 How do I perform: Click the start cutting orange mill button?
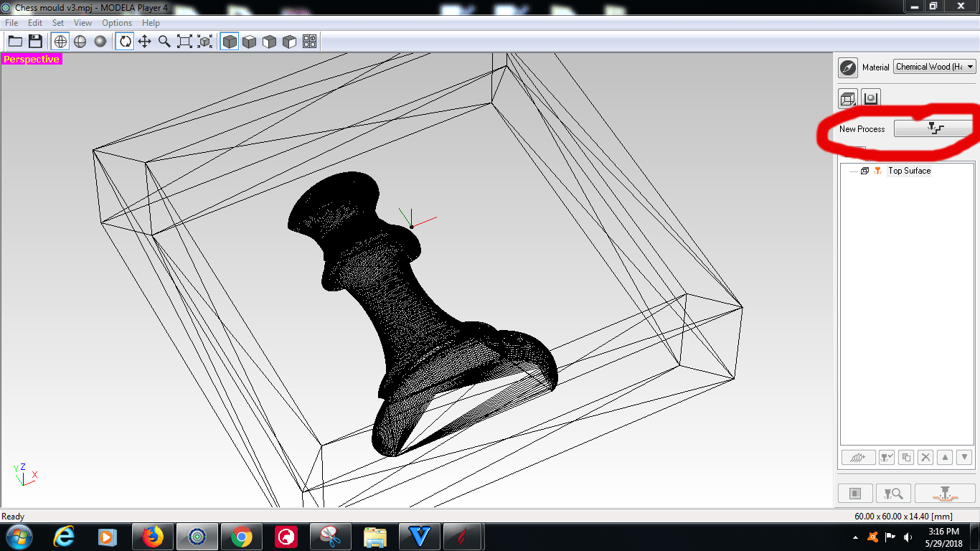tap(945, 494)
